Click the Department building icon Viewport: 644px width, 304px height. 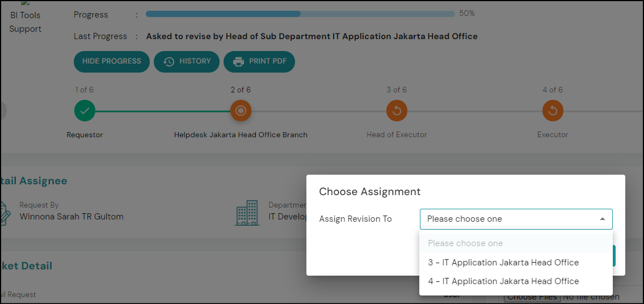(247, 213)
